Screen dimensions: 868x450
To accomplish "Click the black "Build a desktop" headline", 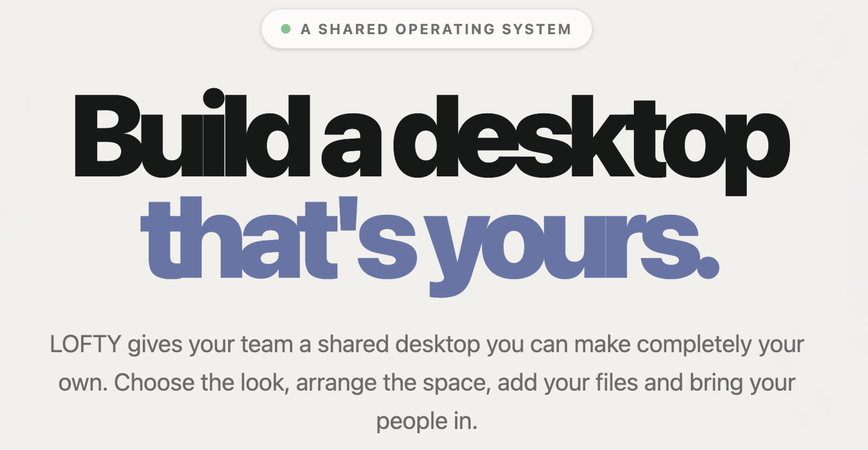I will 432,141.
